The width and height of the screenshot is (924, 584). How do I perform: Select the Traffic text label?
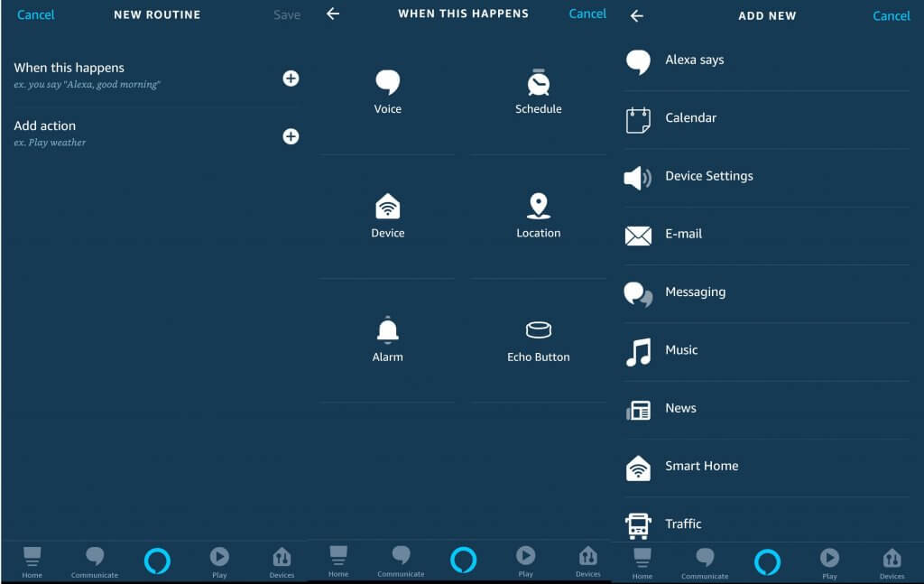tap(683, 524)
